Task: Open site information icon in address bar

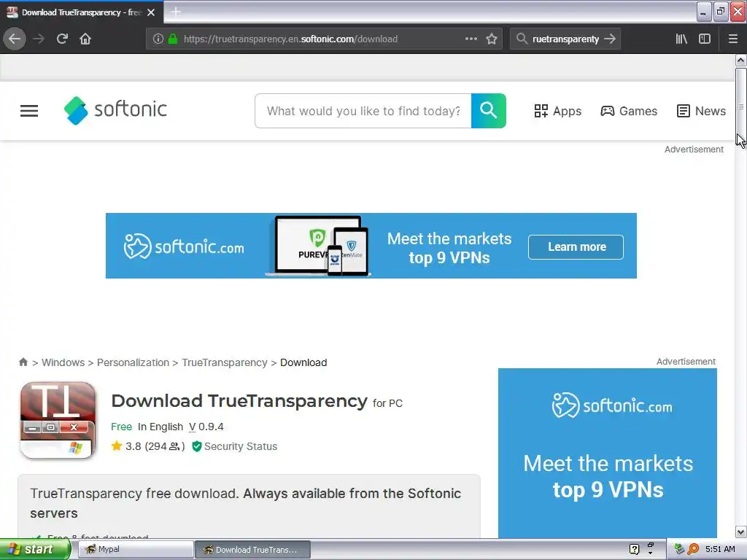Action: pos(158,39)
